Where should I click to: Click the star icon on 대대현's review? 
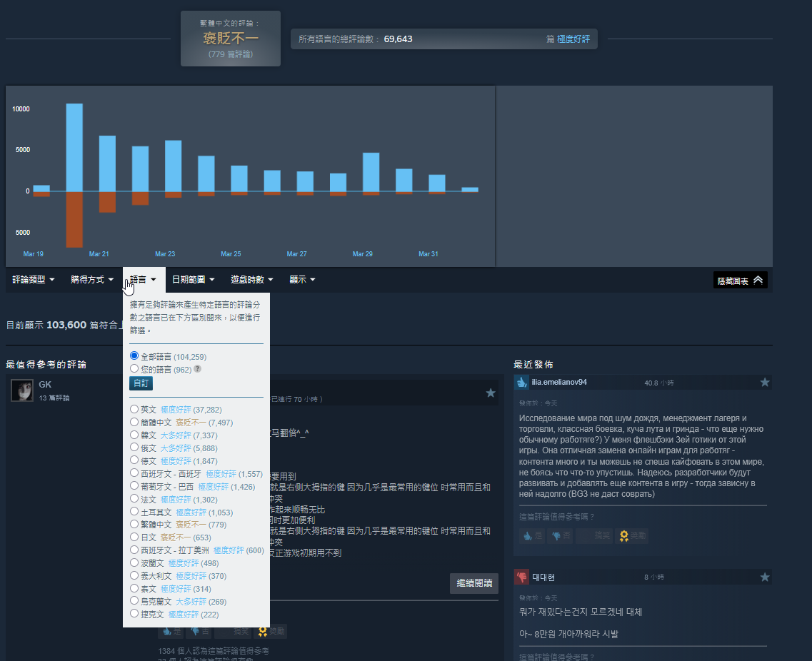click(765, 576)
